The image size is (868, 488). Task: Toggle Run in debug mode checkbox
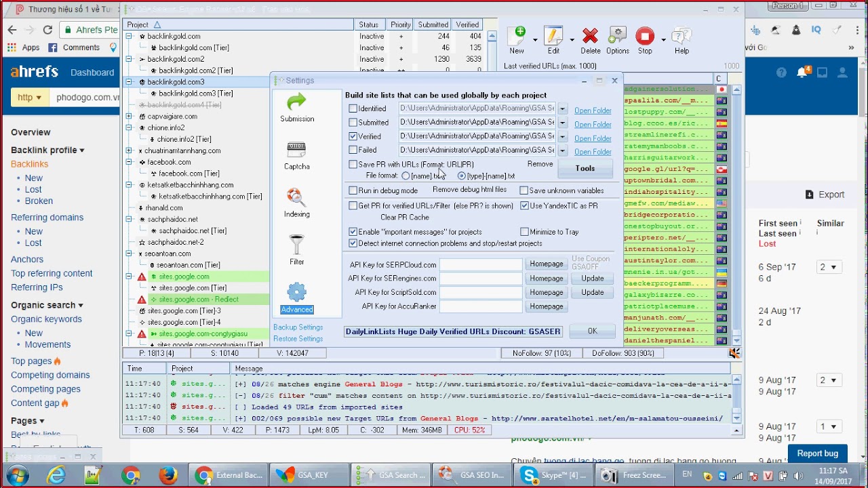click(353, 190)
